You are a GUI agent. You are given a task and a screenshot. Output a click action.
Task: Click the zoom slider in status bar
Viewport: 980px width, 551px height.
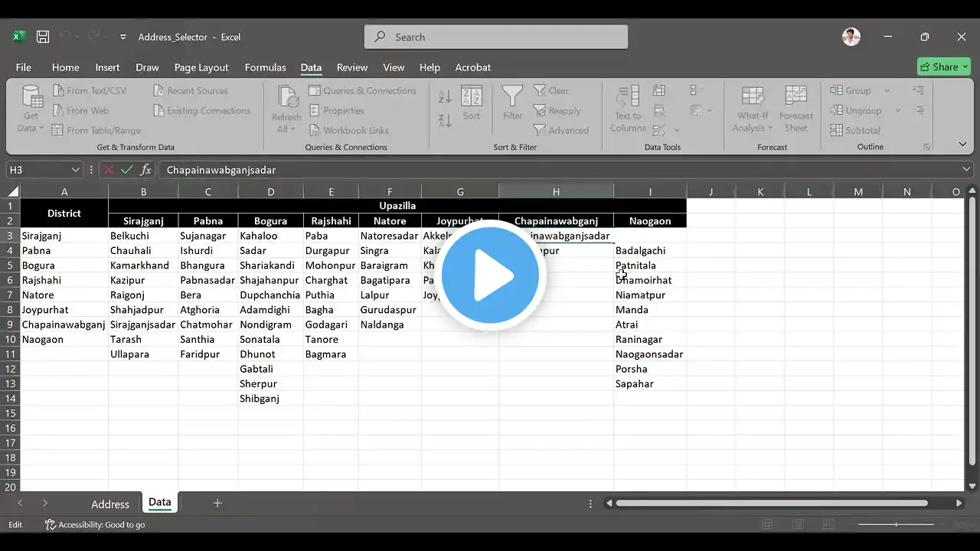coord(897,525)
